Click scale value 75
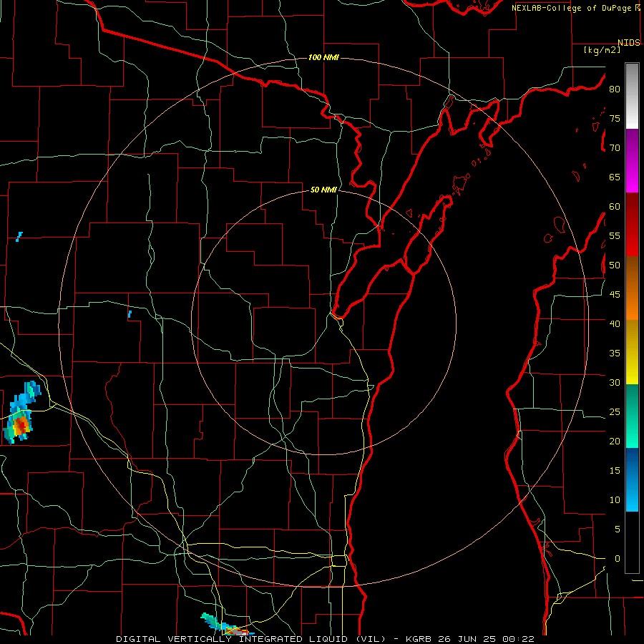644x644 pixels. 615,118
